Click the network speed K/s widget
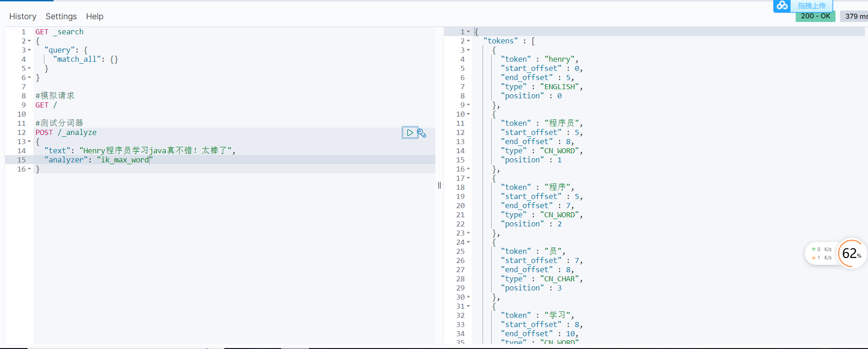 point(821,253)
